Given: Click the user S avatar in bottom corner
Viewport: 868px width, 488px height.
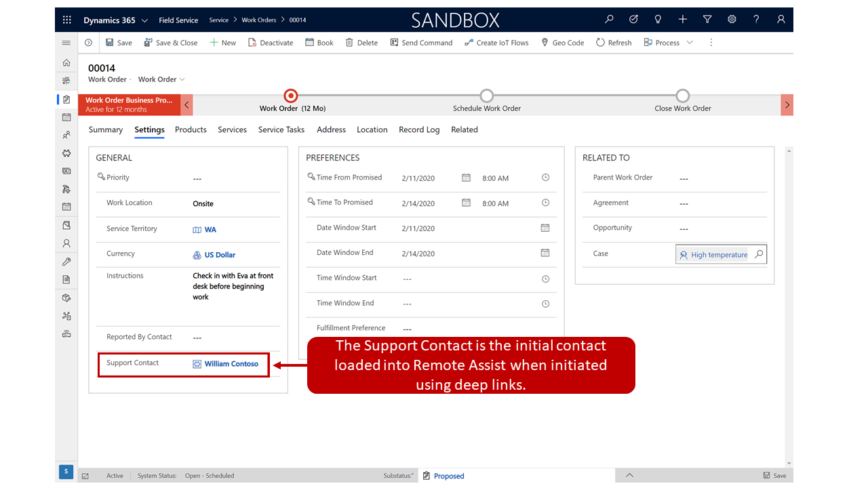Looking at the screenshot, I should pos(66,472).
